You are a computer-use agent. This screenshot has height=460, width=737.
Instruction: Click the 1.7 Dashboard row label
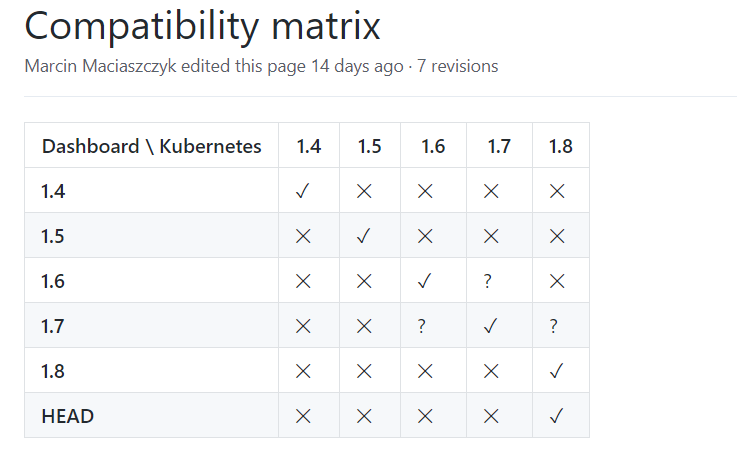53,326
